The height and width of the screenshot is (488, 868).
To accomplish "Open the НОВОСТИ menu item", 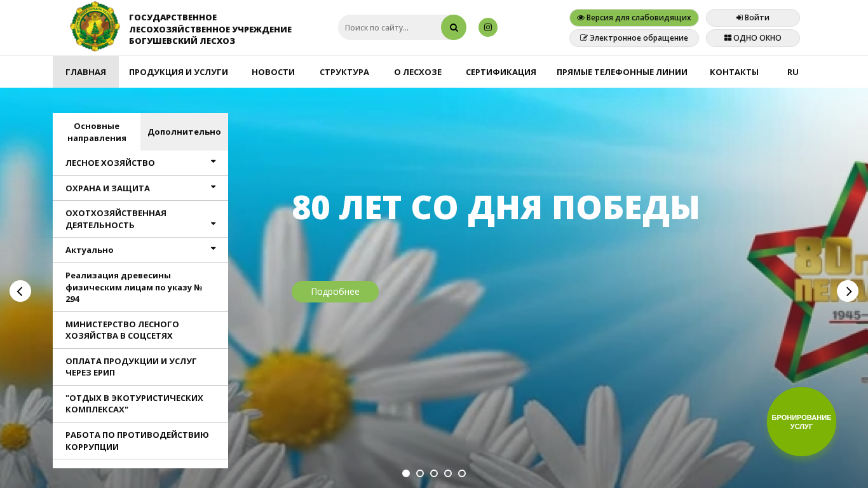I will point(273,72).
